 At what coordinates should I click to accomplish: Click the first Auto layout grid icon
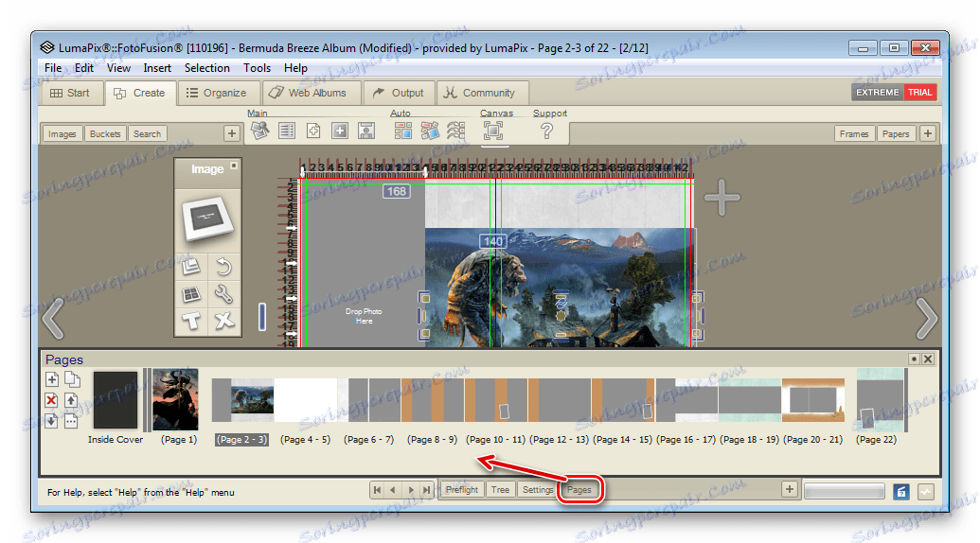click(x=403, y=131)
